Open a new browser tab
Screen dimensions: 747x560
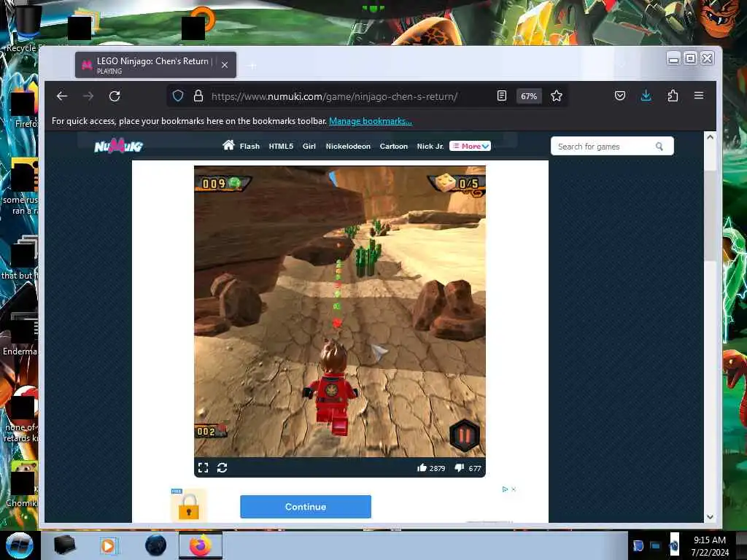point(252,65)
